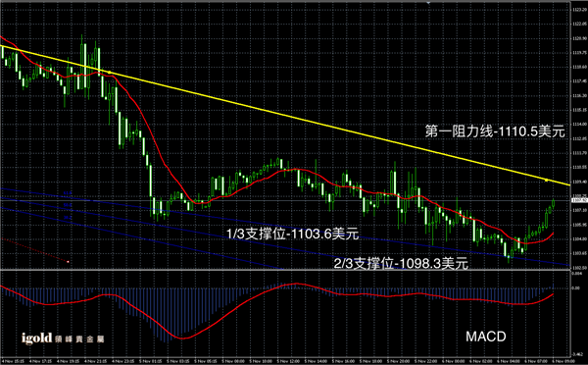The width and height of the screenshot is (588, 365).
Task: Click the white dot ending the red dotted line
Action: [68, 261]
